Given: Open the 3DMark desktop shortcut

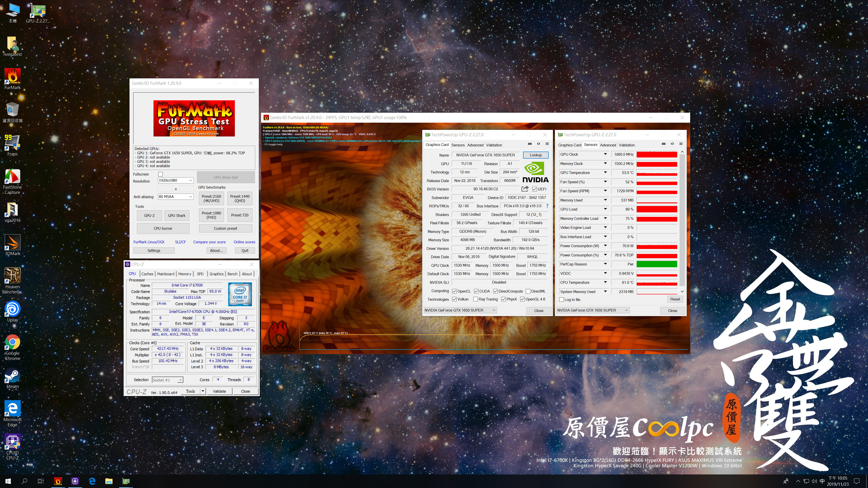Looking at the screenshot, I should [12, 245].
